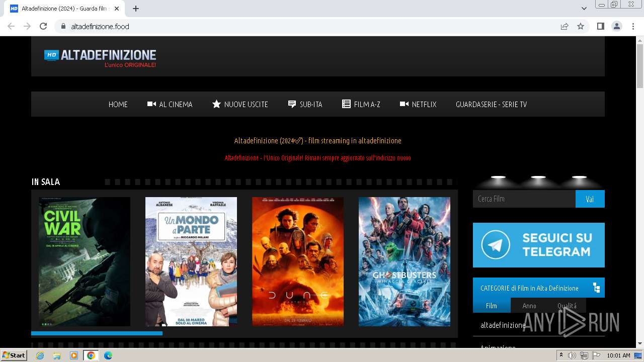Screen dimensions: 644x362
Task: Open the Seguici su Telegram banner
Action: [539, 245]
